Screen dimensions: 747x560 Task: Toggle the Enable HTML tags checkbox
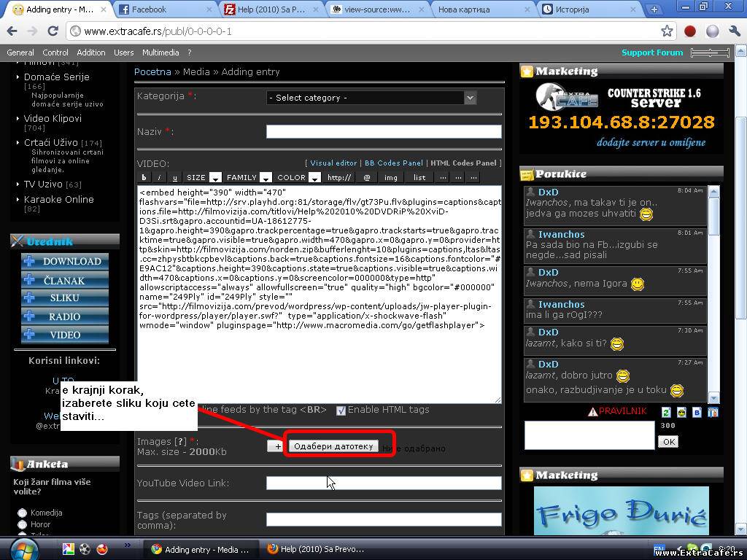[x=341, y=411]
